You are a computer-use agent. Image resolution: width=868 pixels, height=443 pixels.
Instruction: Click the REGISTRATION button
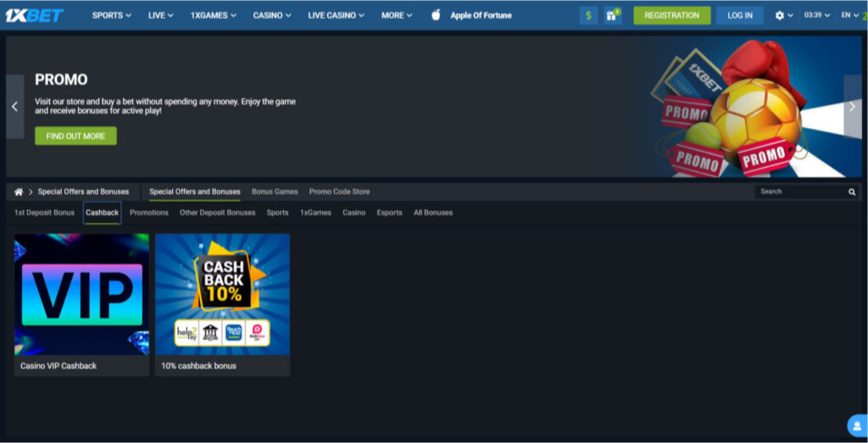click(x=672, y=15)
